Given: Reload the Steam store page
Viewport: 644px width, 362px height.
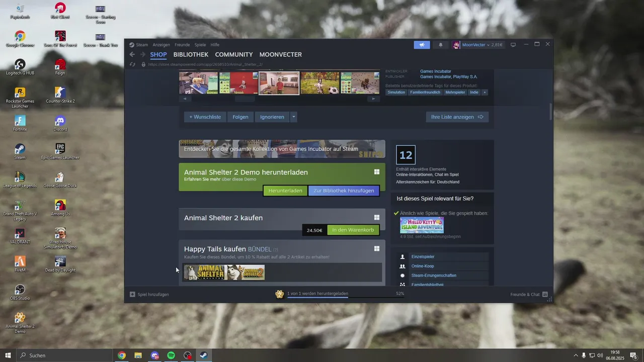Looking at the screenshot, I should 132,64.
